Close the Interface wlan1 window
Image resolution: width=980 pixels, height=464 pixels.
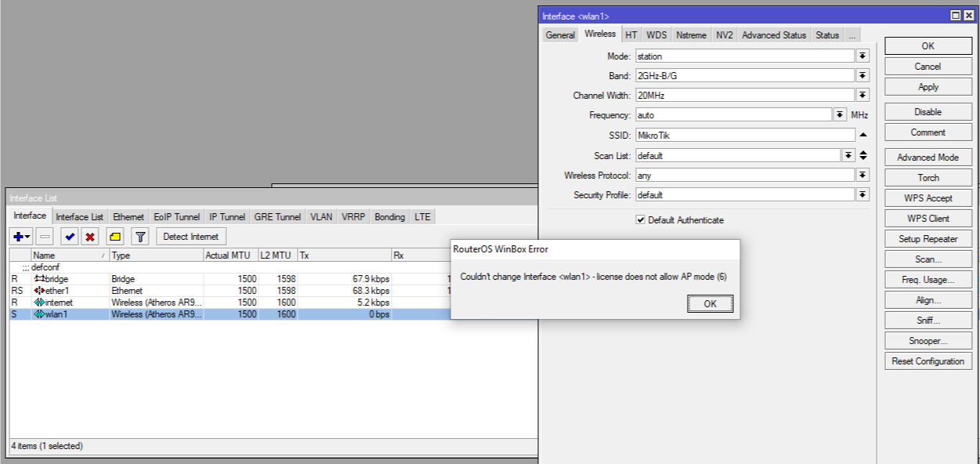pyautogui.click(x=967, y=16)
